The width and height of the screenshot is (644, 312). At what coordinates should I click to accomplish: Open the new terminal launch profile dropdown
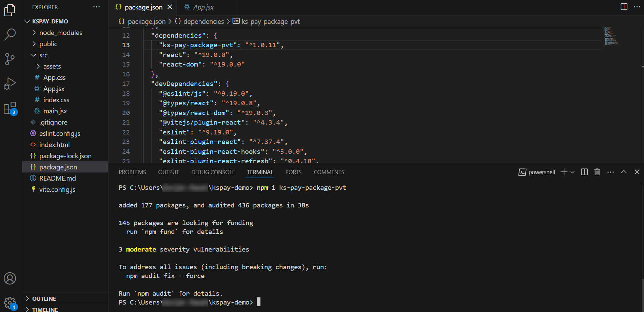(573, 172)
